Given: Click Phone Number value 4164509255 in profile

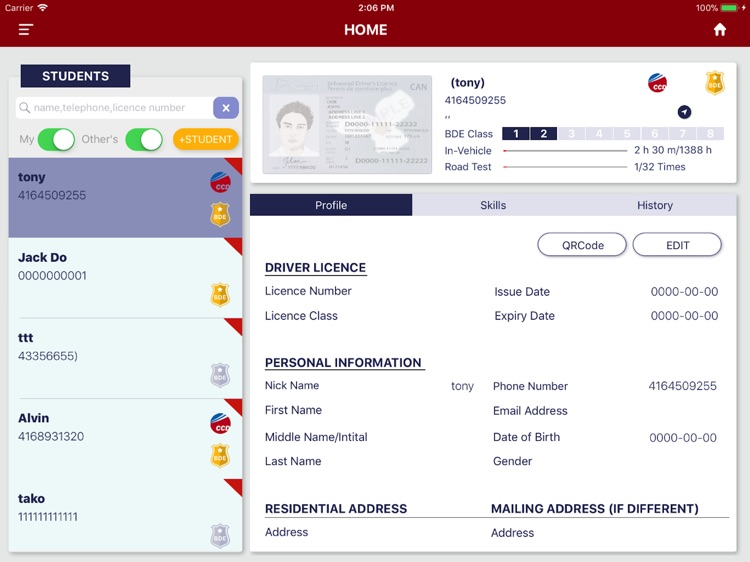Looking at the screenshot, I should pyautogui.click(x=683, y=386).
